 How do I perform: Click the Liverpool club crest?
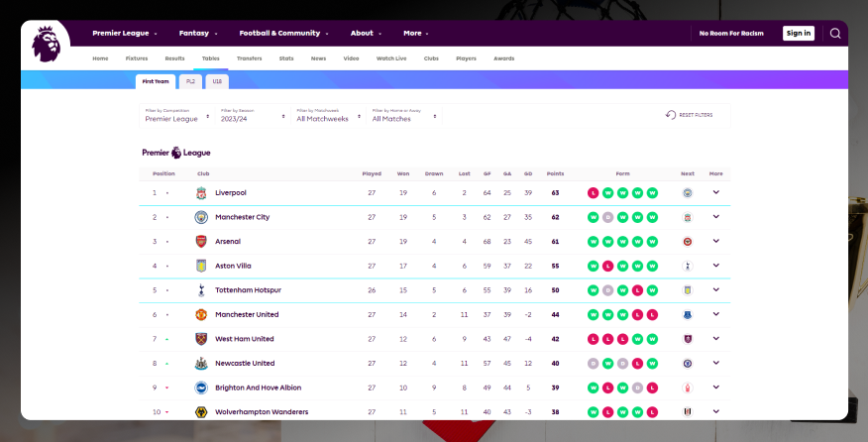[x=201, y=192]
